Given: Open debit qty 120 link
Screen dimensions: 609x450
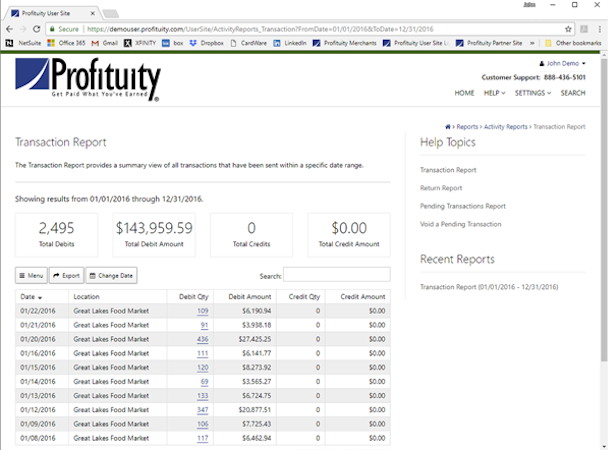Looking at the screenshot, I should pyautogui.click(x=203, y=368).
